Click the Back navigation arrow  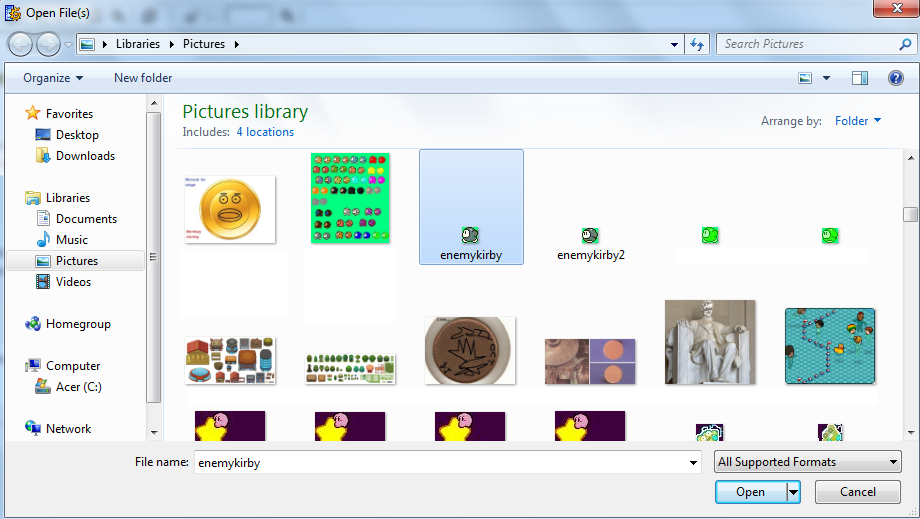click(x=20, y=44)
